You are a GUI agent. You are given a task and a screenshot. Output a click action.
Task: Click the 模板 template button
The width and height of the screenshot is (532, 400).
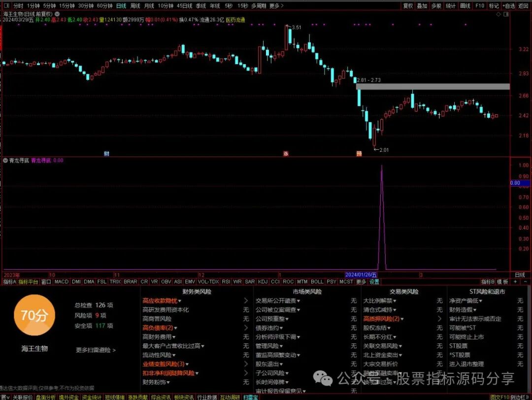(x=503, y=282)
